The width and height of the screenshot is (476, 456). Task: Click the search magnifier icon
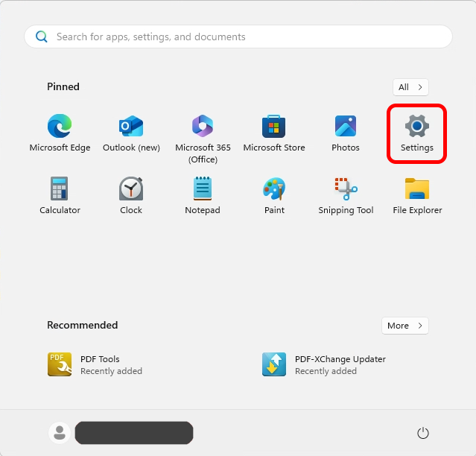(41, 37)
